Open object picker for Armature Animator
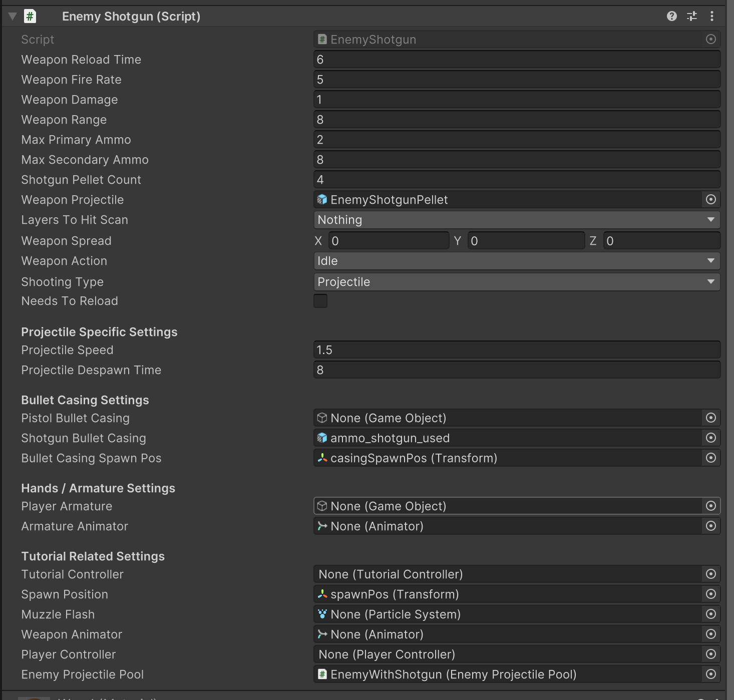734x700 pixels. point(711,526)
